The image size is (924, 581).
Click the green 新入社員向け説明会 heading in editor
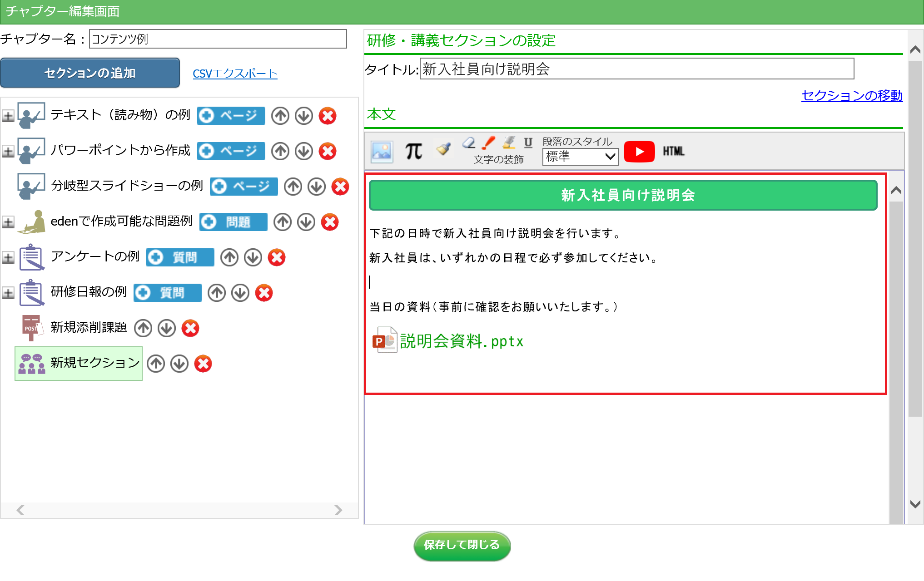point(623,195)
